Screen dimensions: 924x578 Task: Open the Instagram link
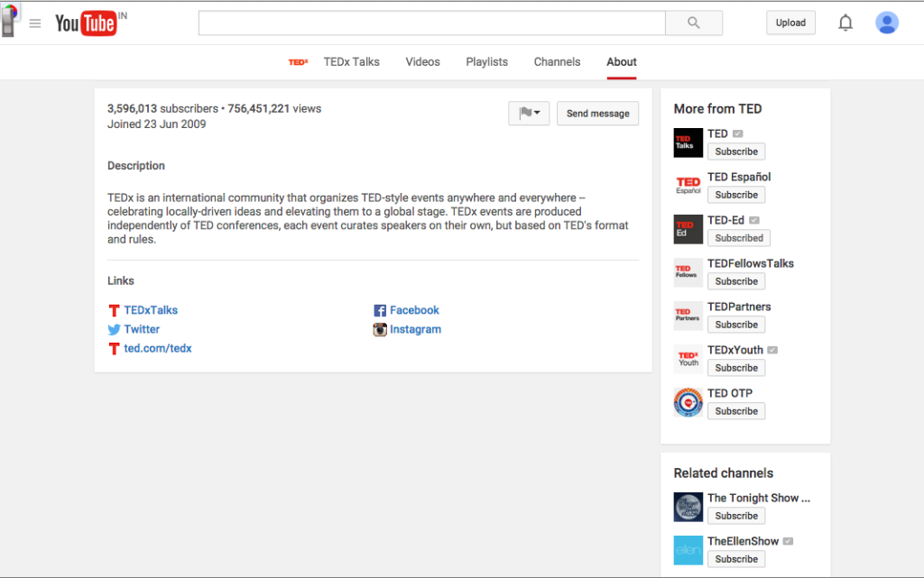coord(415,330)
